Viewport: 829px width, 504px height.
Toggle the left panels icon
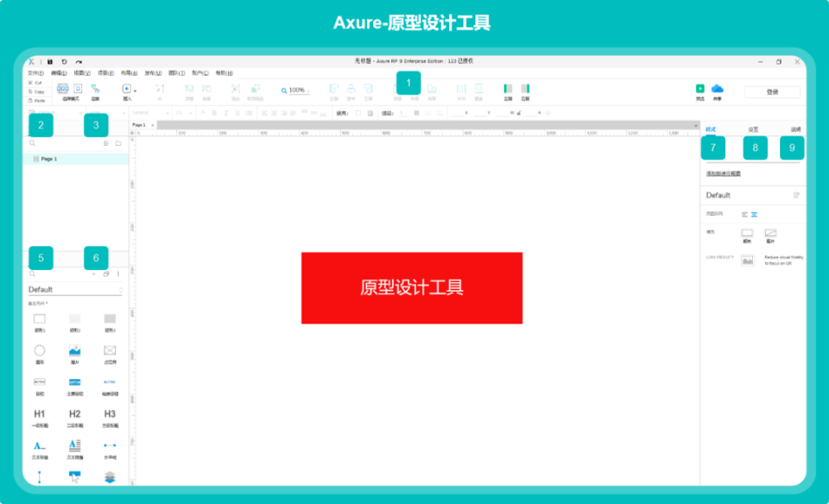click(x=508, y=88)
